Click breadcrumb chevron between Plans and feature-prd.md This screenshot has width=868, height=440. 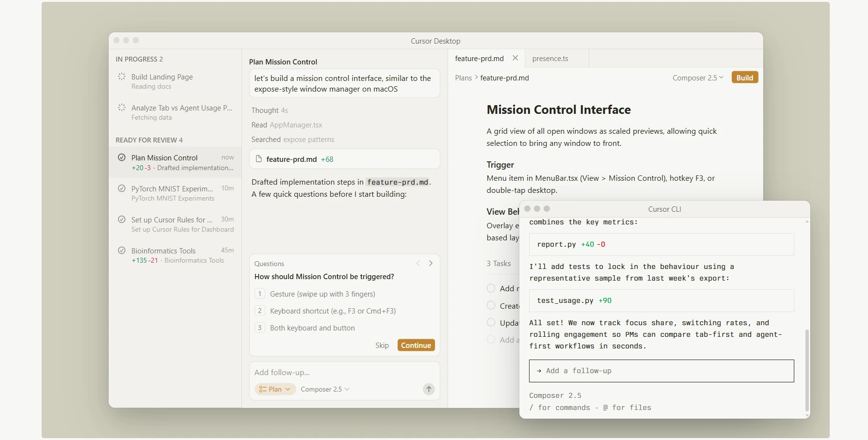click(476, 78)
